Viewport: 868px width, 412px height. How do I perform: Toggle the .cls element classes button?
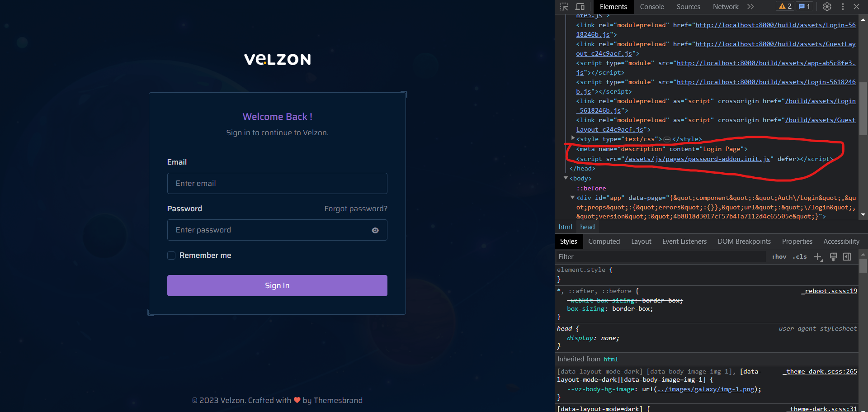pos(800,257)
